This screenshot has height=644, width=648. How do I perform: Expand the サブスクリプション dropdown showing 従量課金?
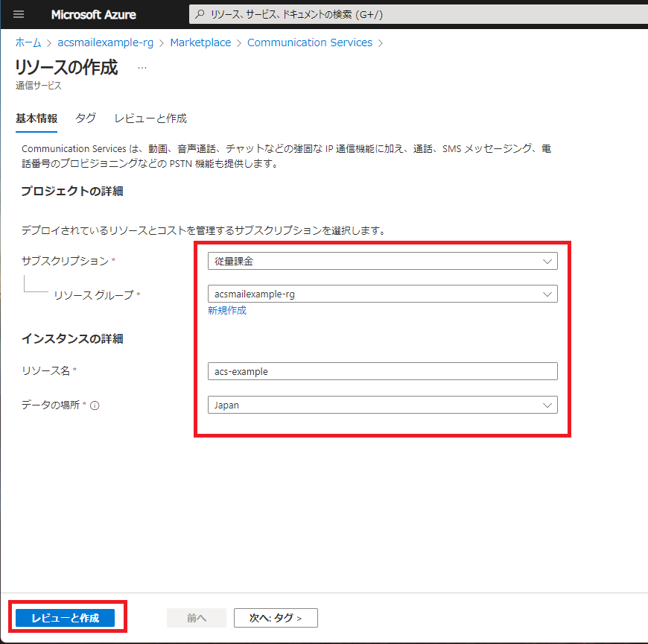(383, 261)
